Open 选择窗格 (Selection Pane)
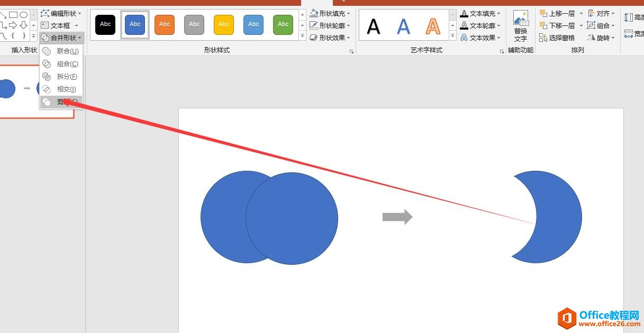 557,38
